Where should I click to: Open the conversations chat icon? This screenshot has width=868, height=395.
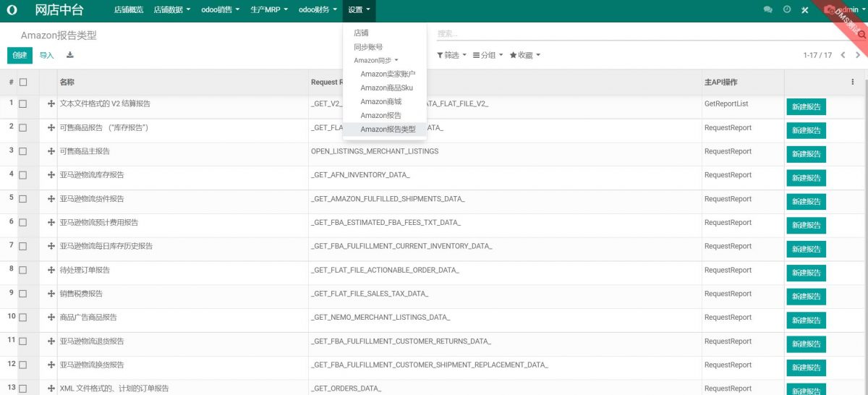[x=768, y=10]
